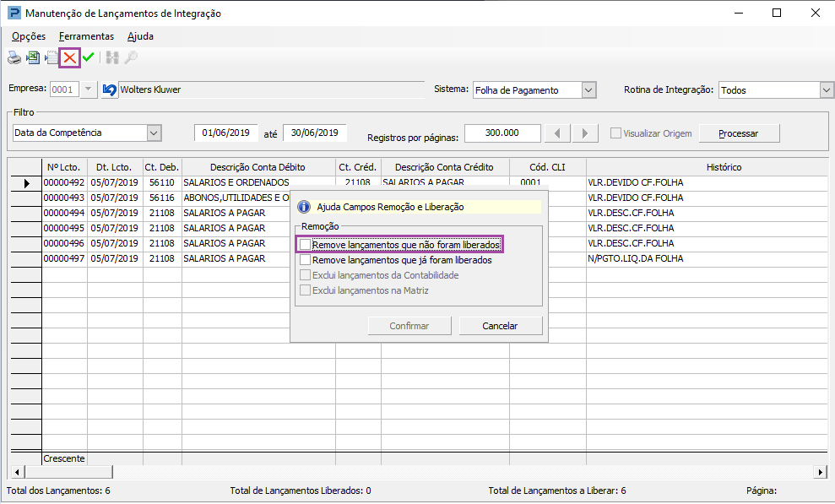Viewport: 835px width, 504px height.
Task: Open the Ferramentas menu
Action: tap(86, 36)
